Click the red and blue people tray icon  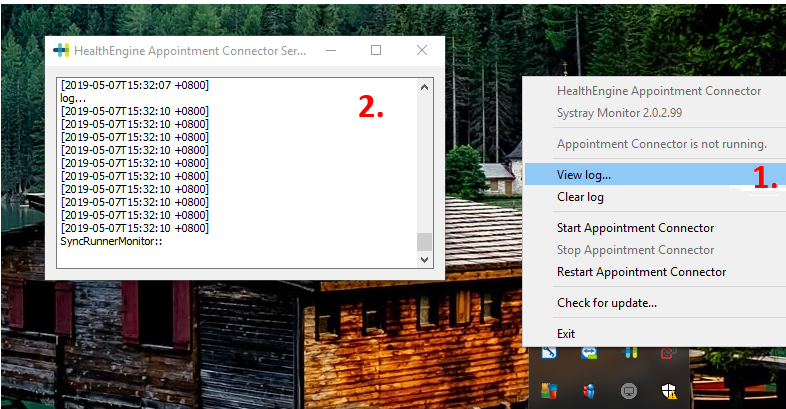[590, 389]
